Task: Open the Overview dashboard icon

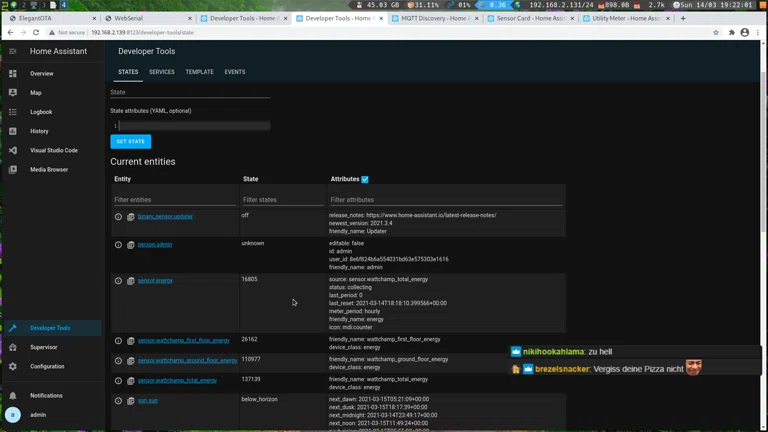Action: (13, 74)
